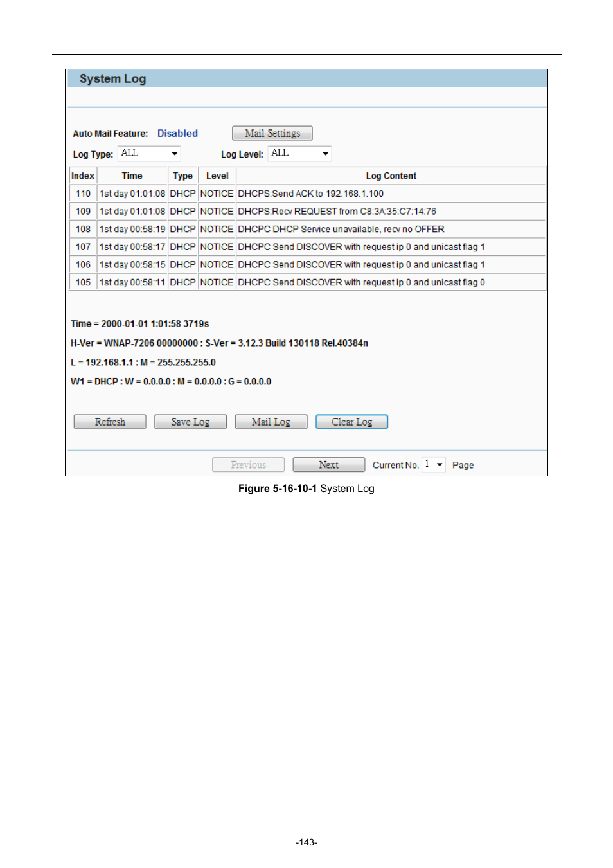Click the Refresh button
The width and height of the screenshot is (613, 868).
click(110, 422)
